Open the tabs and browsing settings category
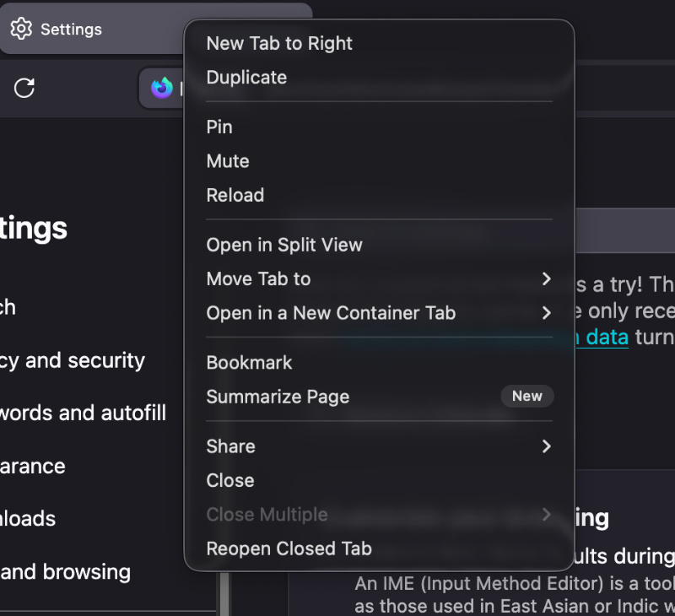The width and height of the screenshot is (675, 616). [65, 572]
